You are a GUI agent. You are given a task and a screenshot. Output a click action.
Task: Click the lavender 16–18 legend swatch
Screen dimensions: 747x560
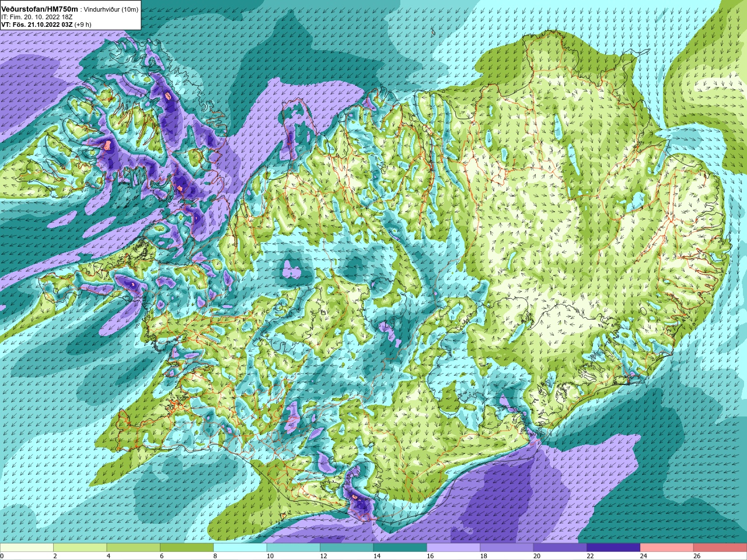click(453, 548)
